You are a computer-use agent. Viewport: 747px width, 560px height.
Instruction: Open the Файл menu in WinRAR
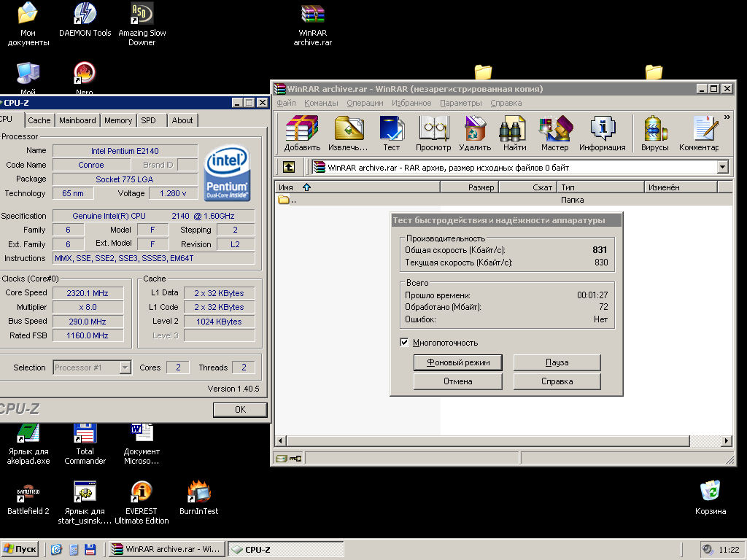286,103
